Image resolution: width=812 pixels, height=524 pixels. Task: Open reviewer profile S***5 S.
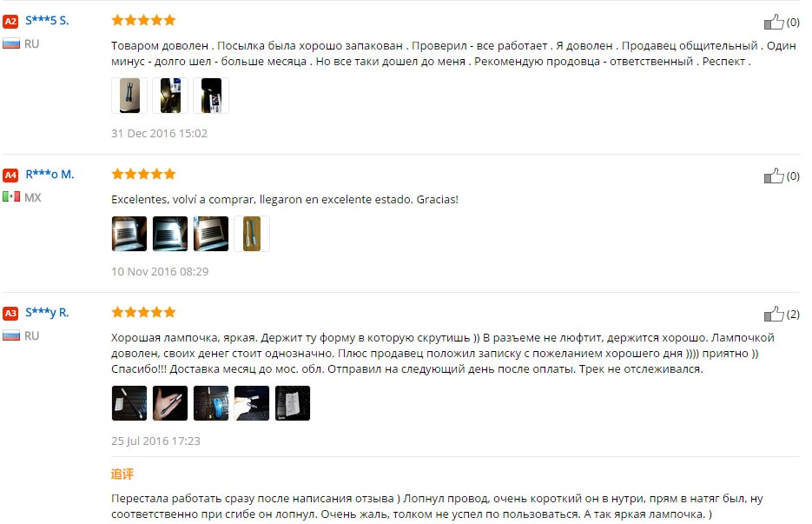coord(47,21)
